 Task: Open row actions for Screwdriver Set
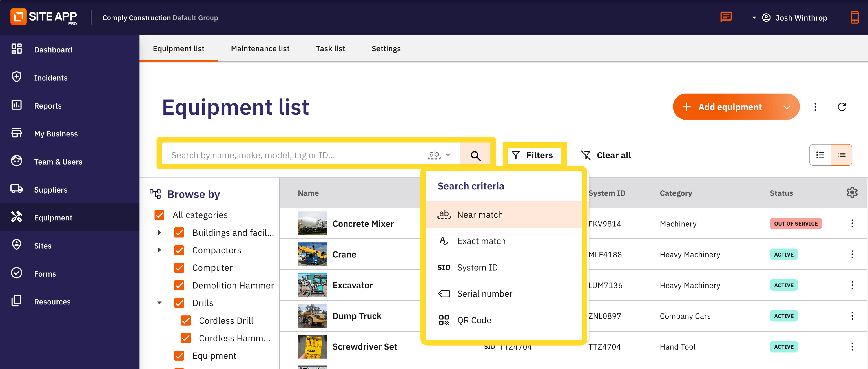tap(852, 346)
